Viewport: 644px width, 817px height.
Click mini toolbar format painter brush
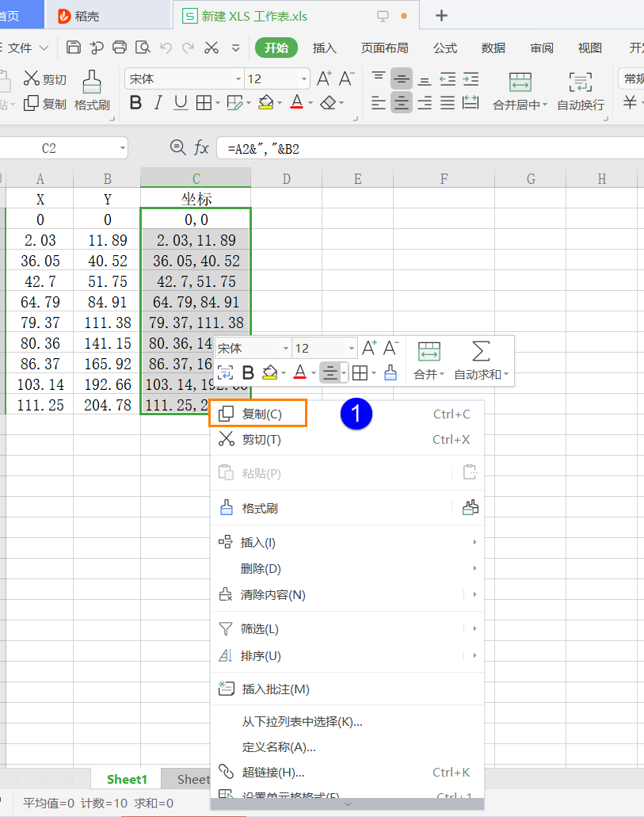[x=391, y=372]
